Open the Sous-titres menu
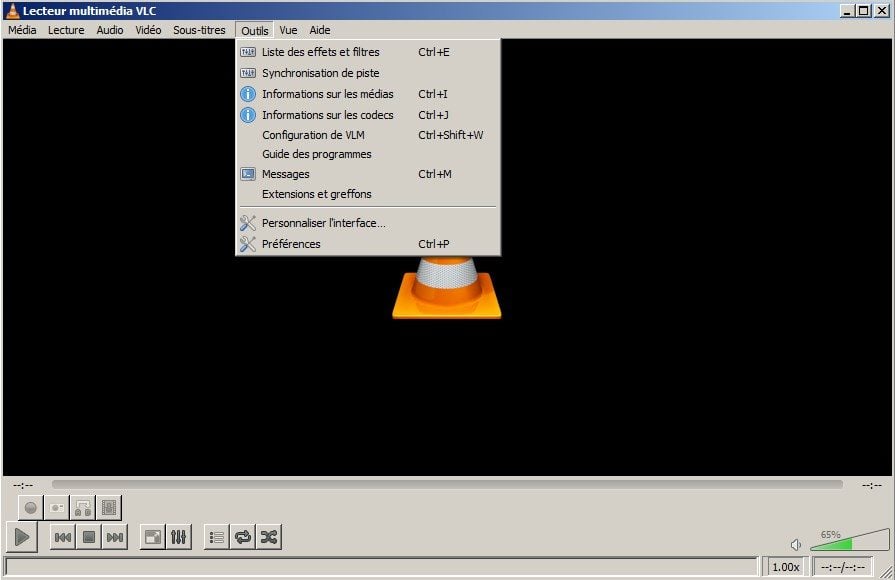The height and width of the screenshot is (580, 895). tap(199, 30)
